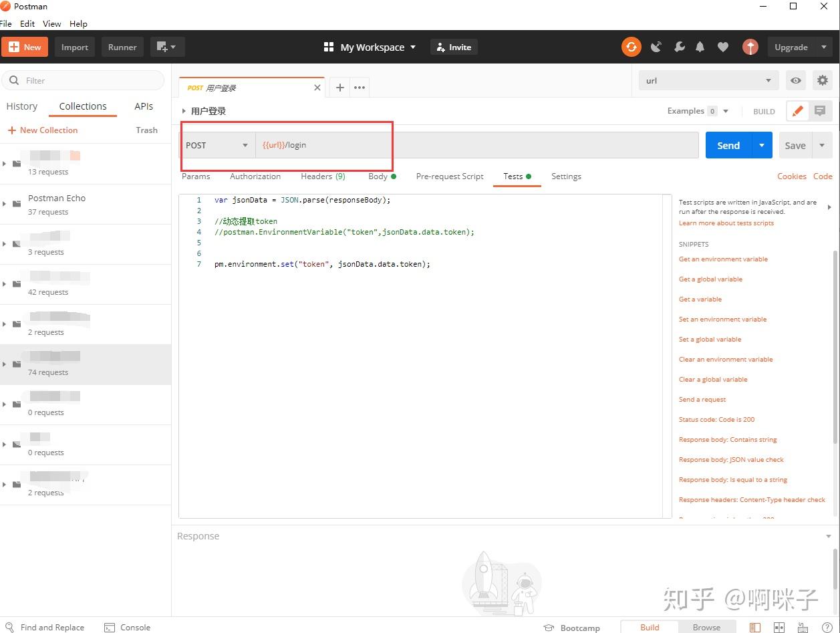Open the Examples dropdown
The height and width of the screenshot is (633, 840).
click(x=698, y=111)
